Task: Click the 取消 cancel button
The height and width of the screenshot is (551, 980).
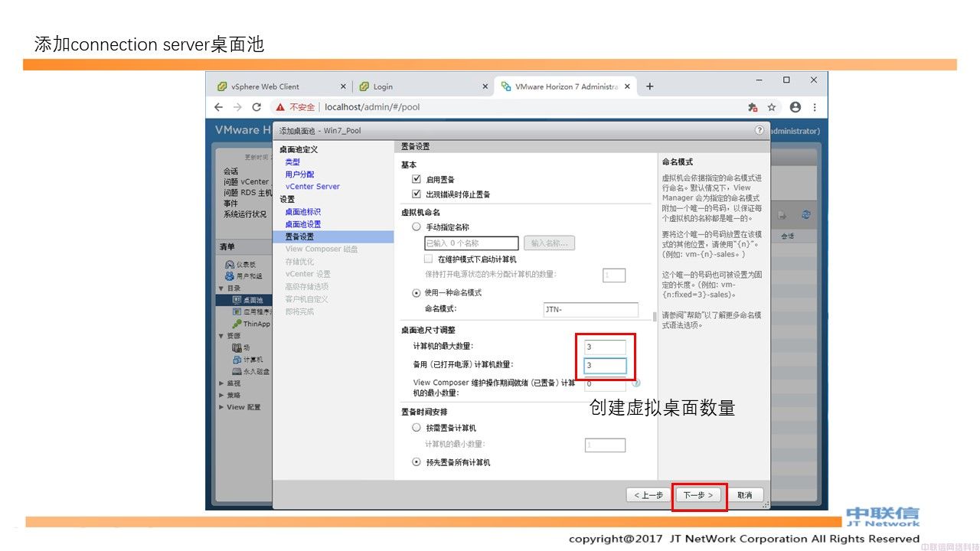Action: pos(745,495)
